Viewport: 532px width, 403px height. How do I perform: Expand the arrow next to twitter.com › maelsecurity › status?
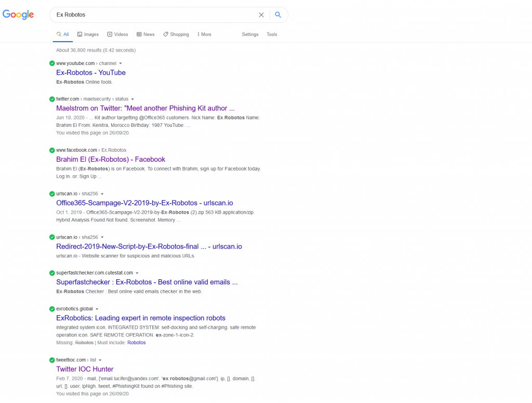pyautogui.click(x=132, y=99)
